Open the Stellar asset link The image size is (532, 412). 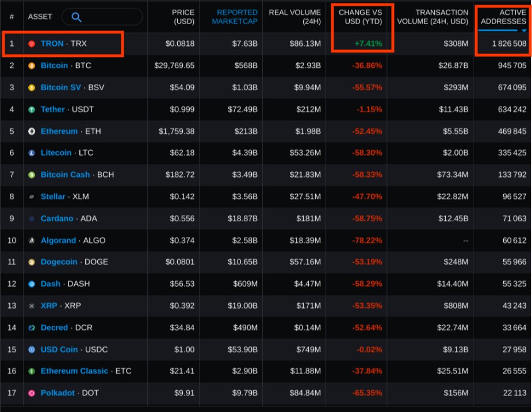(53, 197)
